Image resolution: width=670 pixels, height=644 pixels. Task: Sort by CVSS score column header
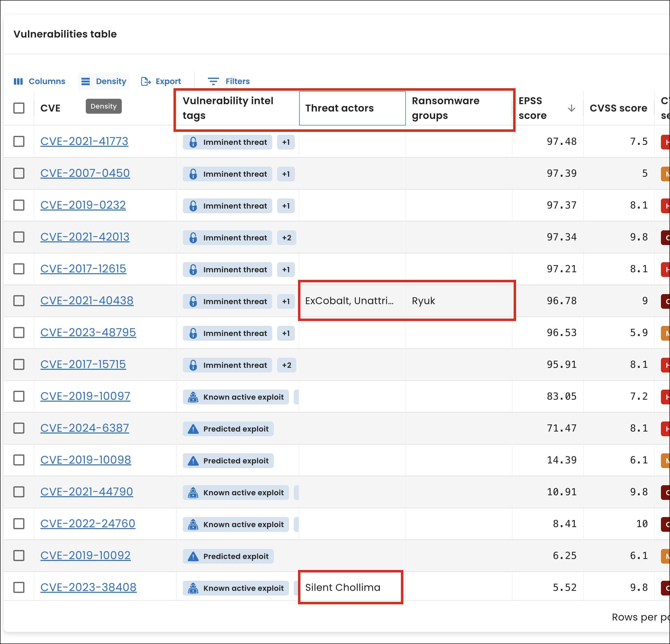click(618, 108)
